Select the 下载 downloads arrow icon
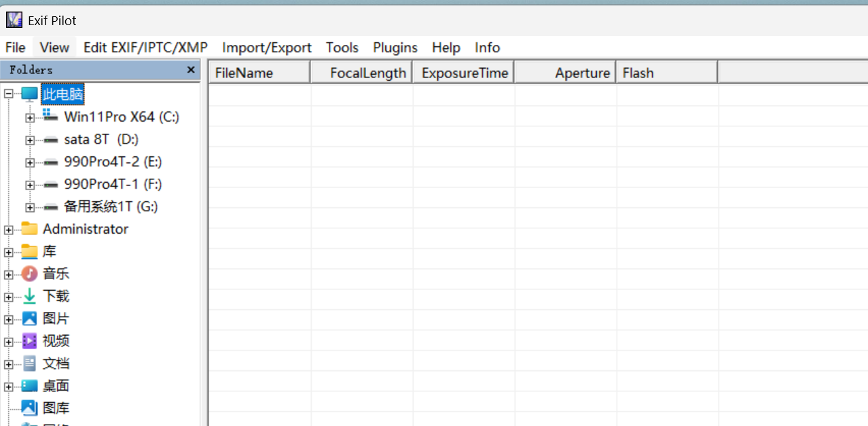 pyautogui.click(x=30, y=296)
